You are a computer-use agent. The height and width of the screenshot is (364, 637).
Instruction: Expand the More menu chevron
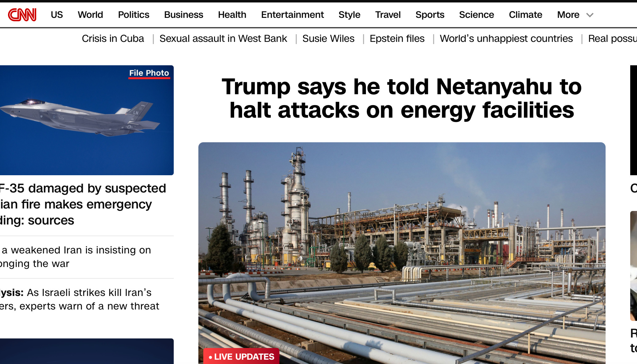tap(590, 15)
